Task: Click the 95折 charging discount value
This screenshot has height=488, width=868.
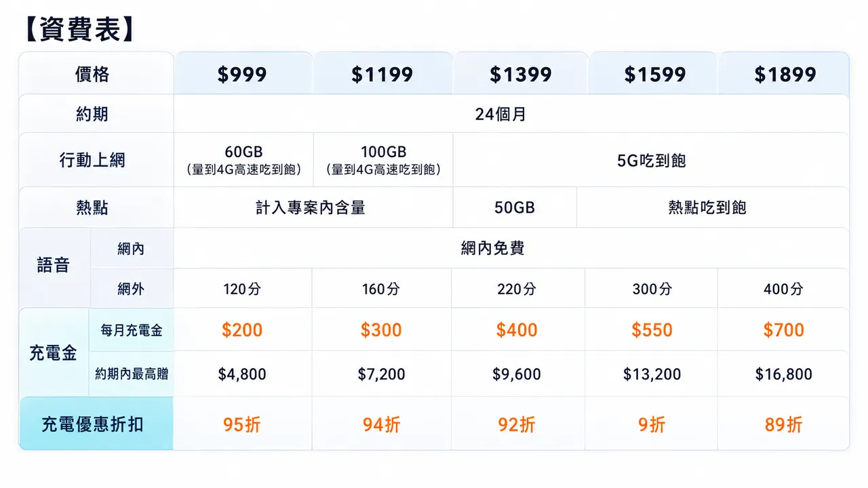Action: (x=242, y=425)
